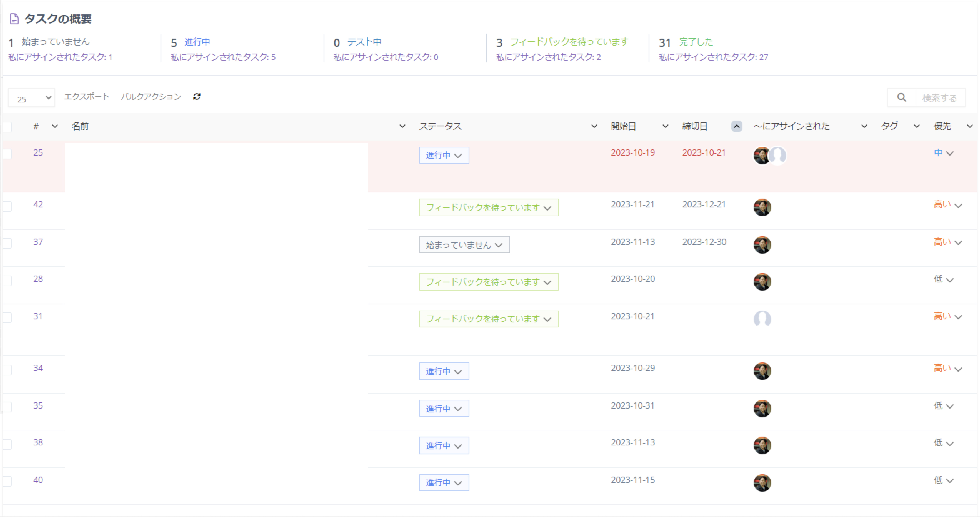Click first photo avatar in row 25
This screenshot has width=980, height=517.
761,155
